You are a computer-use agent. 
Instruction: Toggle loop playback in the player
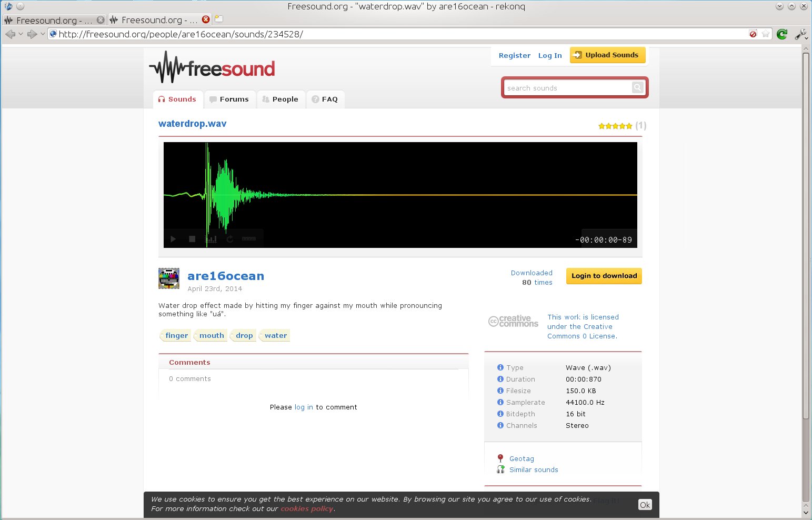pyautogui.click(x=230, y=239)
